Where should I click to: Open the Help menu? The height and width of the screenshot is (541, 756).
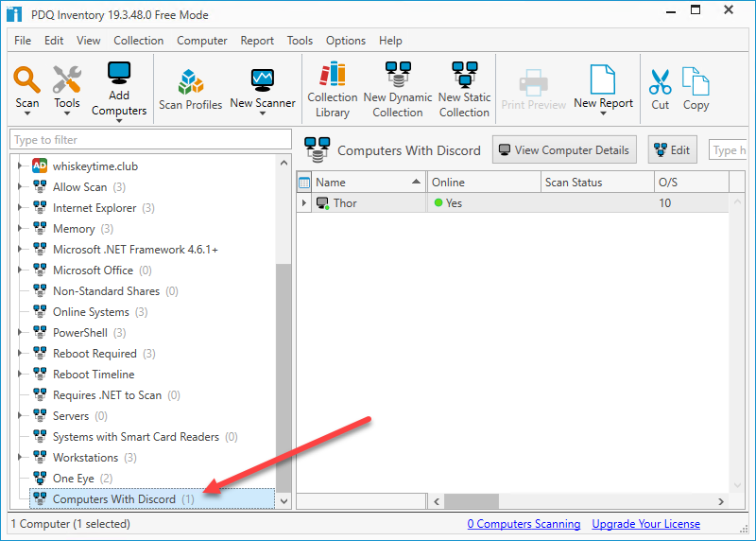[390, 41]
